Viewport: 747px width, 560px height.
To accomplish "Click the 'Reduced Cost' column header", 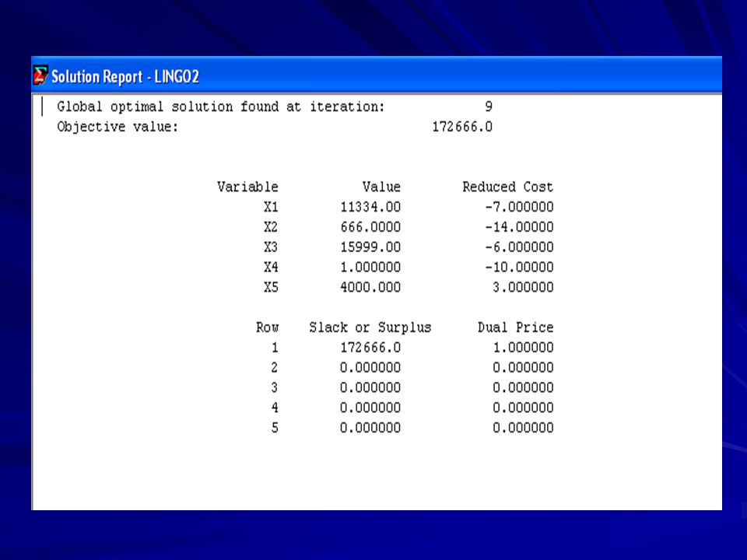I will 508,187.
